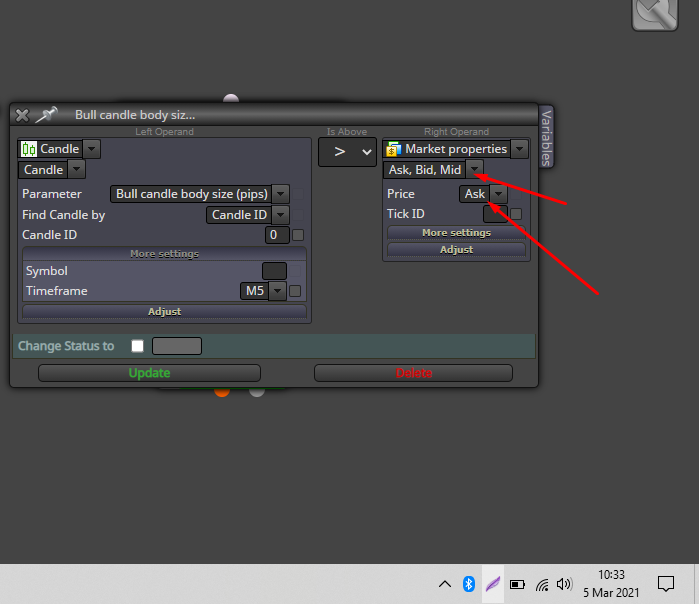This screenshot has height=604, width=699.
Task: Show hidden icons in system tray
Action: (x=445, y=584)
